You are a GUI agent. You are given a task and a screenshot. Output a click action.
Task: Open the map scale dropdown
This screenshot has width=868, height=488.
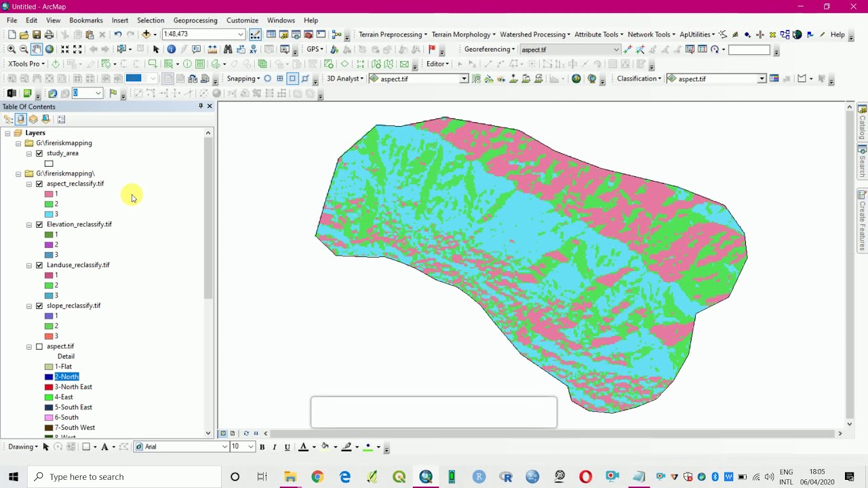pyautogui.click(x=241, y=35)
